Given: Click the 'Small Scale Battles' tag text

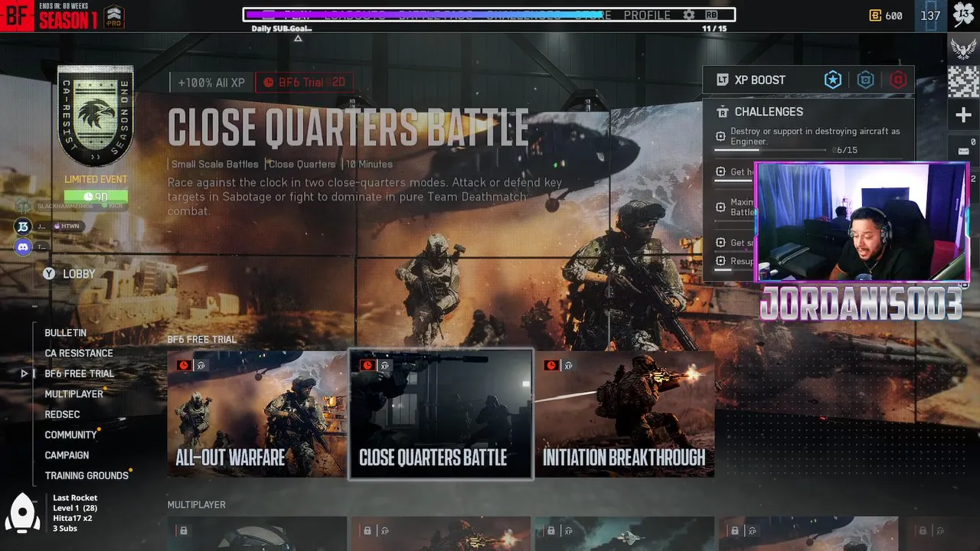Looking at the screenshot, I should [x=215, y=164].
